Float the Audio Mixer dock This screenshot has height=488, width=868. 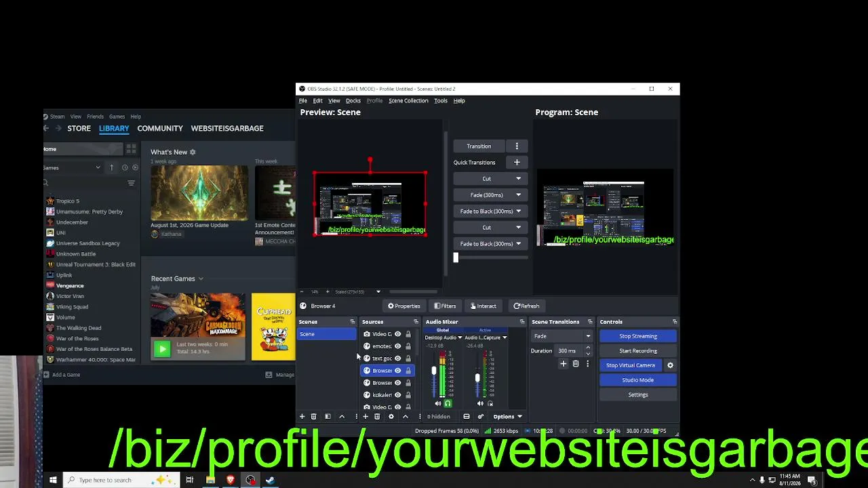tap(522, 322)
